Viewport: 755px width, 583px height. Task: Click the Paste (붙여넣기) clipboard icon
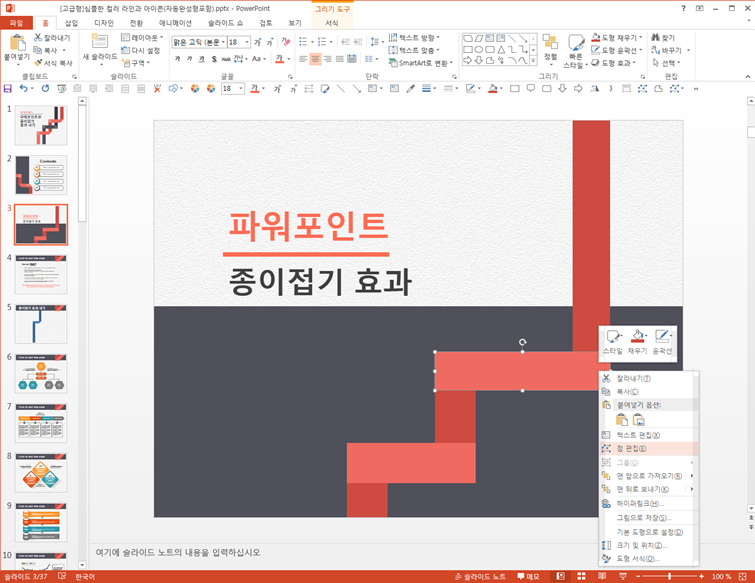pyautogui.click(x=17, y=42)
